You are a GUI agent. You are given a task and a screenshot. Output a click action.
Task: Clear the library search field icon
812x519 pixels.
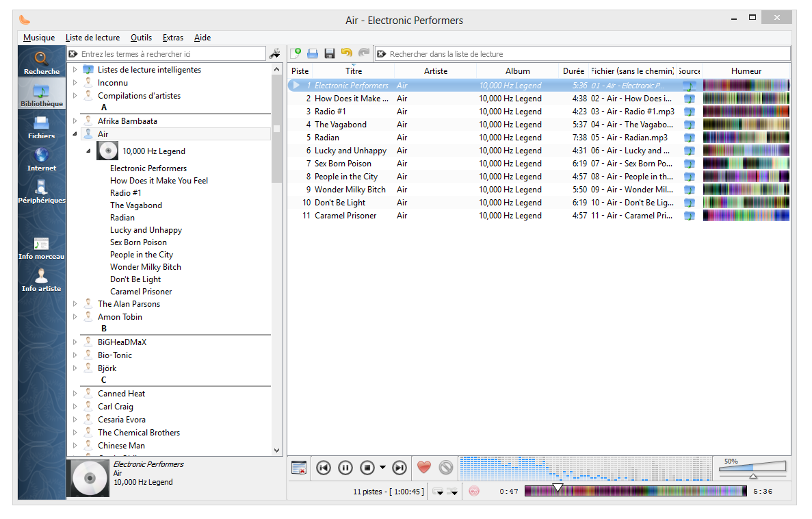tap(73, 54)
